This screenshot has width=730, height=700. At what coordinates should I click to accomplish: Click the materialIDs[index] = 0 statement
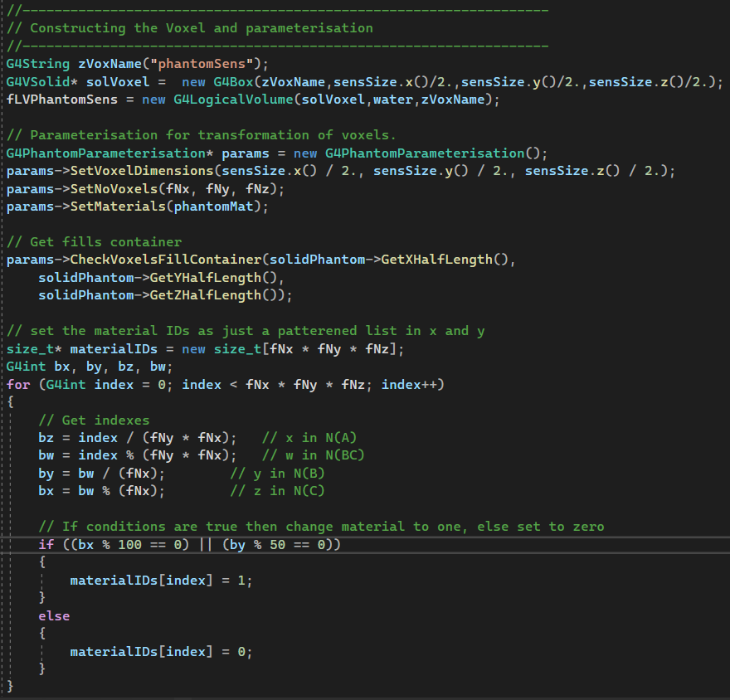[x=161, y=652]
